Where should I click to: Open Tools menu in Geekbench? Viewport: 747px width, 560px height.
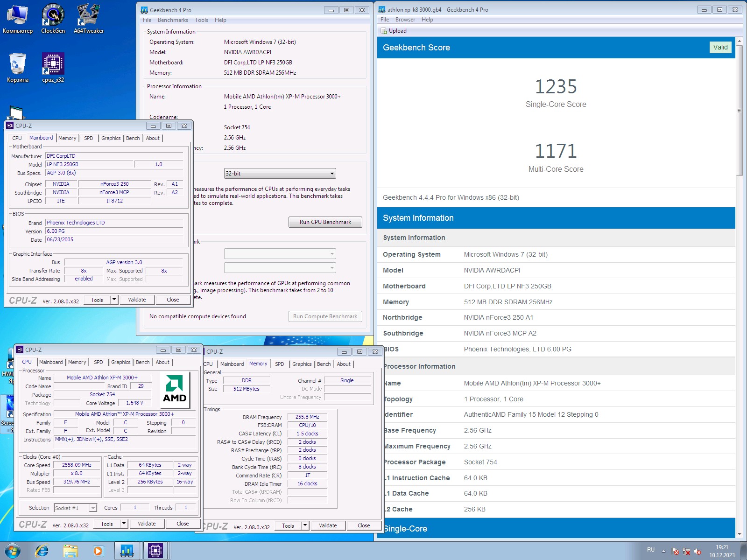click(x=201, y=20)
